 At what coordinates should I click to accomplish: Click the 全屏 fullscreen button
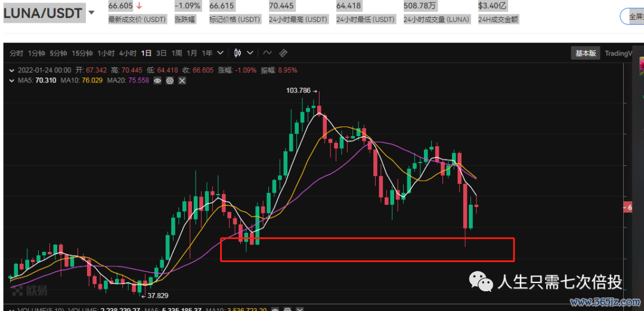pos(632,16)
